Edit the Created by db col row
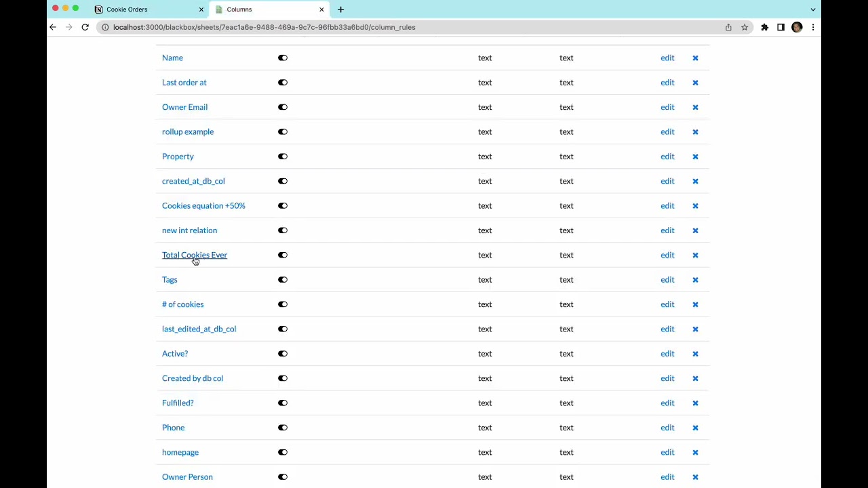 667,378
